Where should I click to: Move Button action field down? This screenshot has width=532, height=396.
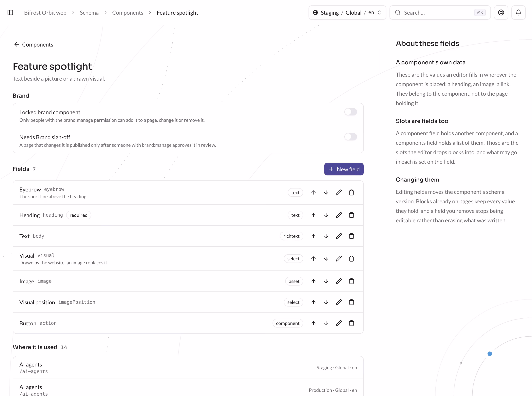coord(326,323)
